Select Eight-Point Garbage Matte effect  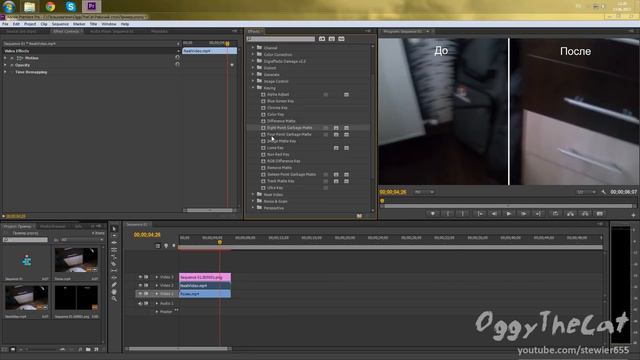(289, 128)
